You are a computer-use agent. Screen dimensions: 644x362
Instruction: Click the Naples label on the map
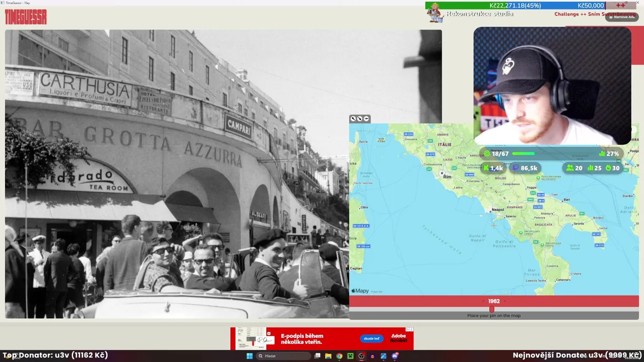pos(498,210)
